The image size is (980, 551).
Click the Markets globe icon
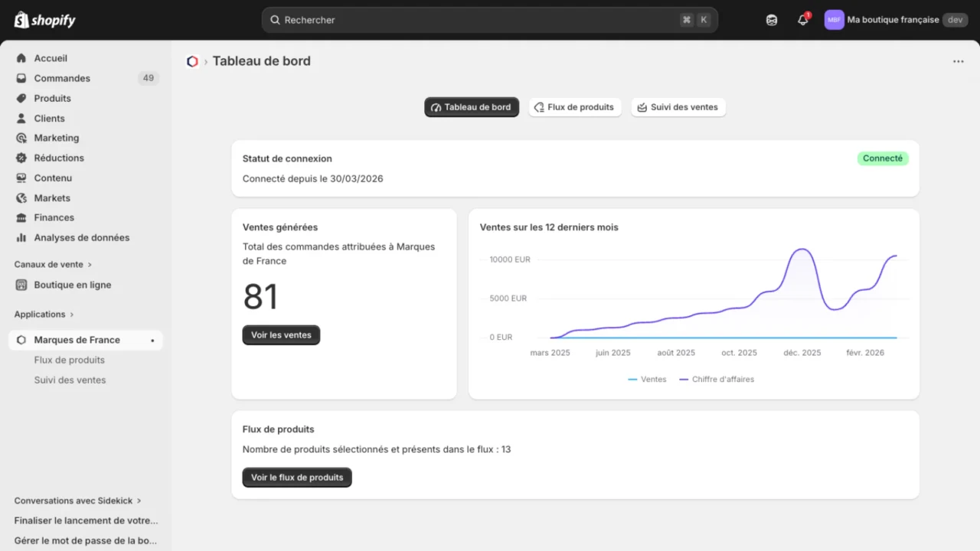click(x=21, y=197)
